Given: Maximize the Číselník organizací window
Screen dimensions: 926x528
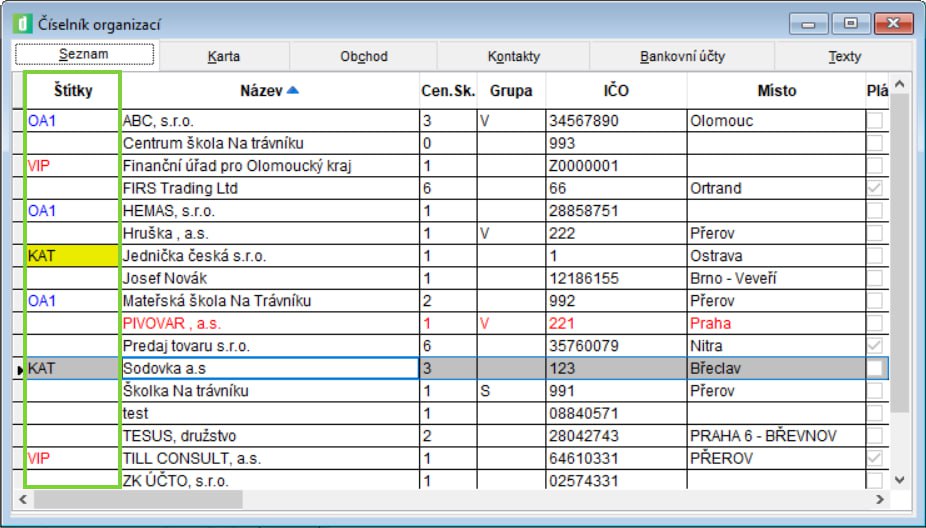Looking at the screenshot, I should click(x=851, y=23).
